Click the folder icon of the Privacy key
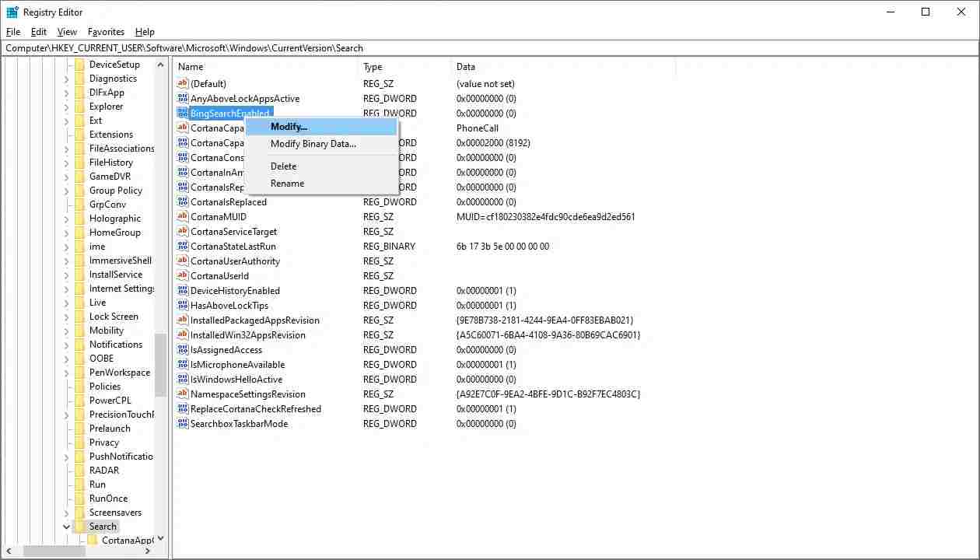The width and height of the screenshot is (980, 560). (79, 443)
